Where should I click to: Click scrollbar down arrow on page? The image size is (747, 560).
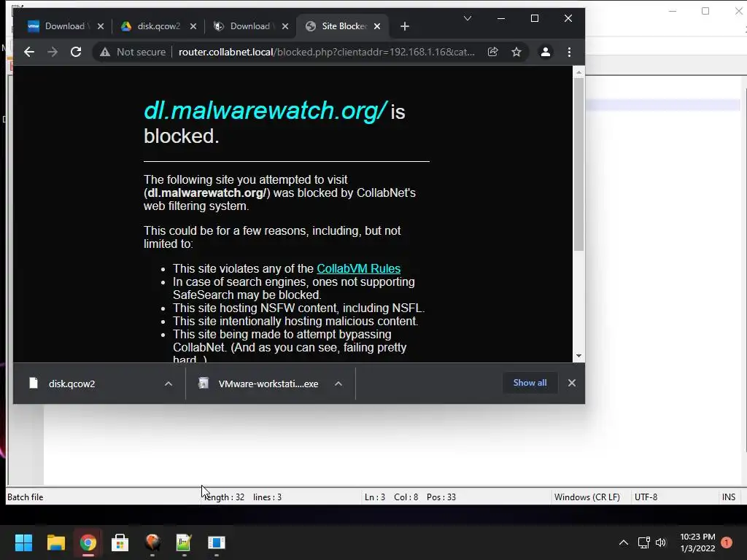[578, 356]
